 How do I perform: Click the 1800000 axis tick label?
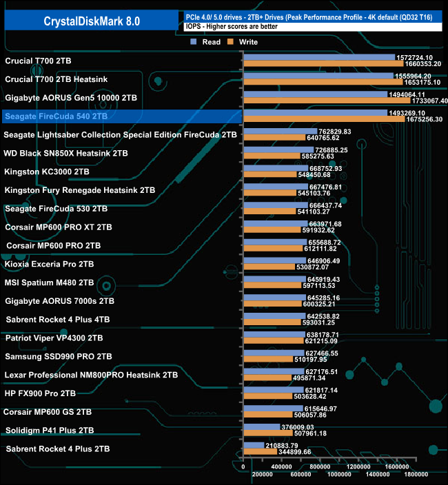[x=416, y=475]
